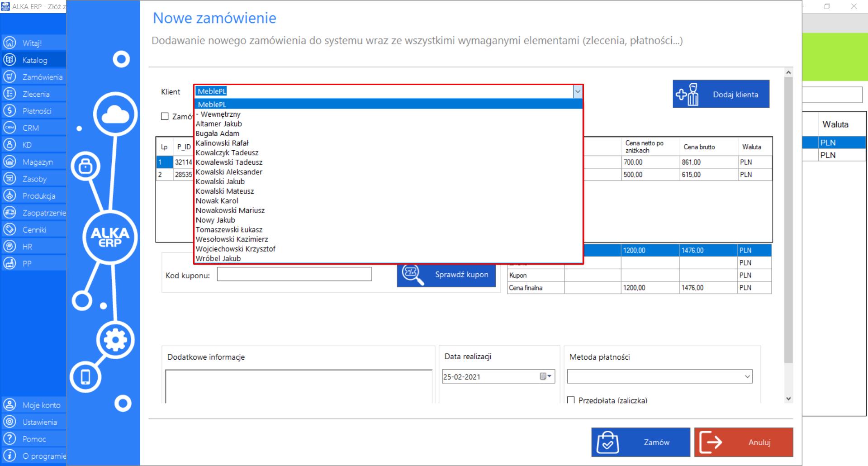This screenshot has width=868, height=466.
Task: Choose Kowalczyk Tadeusz in client list
Action: [389, 152]
